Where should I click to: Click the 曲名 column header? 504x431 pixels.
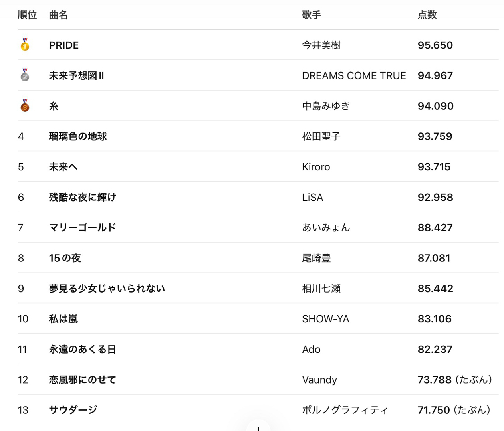click(x=58, y=15)
